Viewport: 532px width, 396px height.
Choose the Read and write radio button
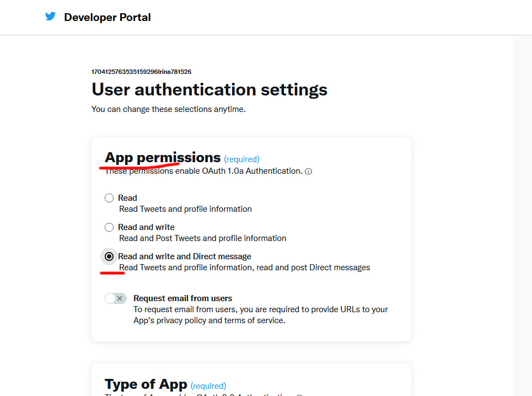109,227
